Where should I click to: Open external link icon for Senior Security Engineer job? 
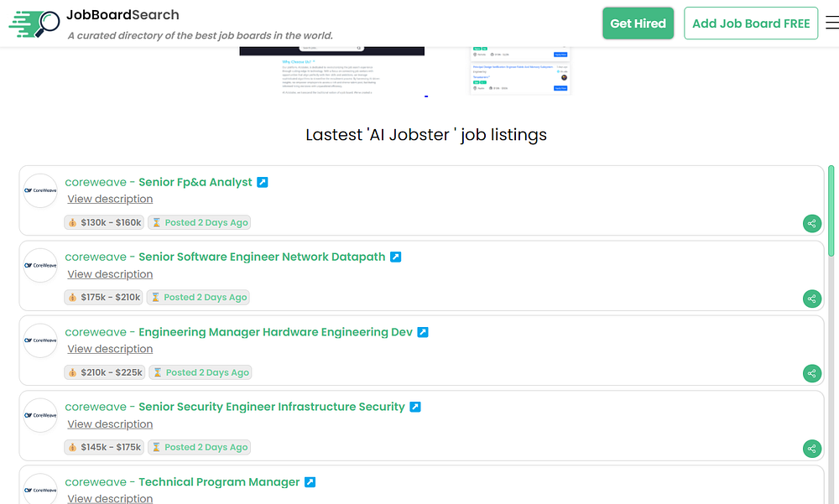pyautogui.click(x=415, y=407)
